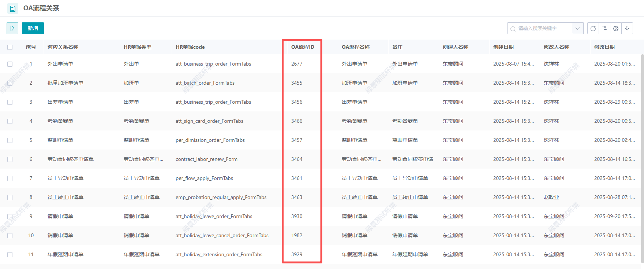The width and height of the screenshot is (644, 269).
Task: Open the column settings gear icon
Action: (x=616, y=29)
